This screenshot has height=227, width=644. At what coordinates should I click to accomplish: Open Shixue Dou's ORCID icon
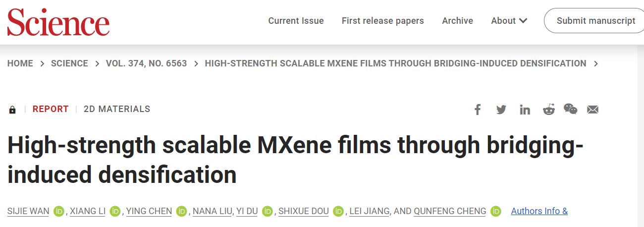tap(338, 212)
